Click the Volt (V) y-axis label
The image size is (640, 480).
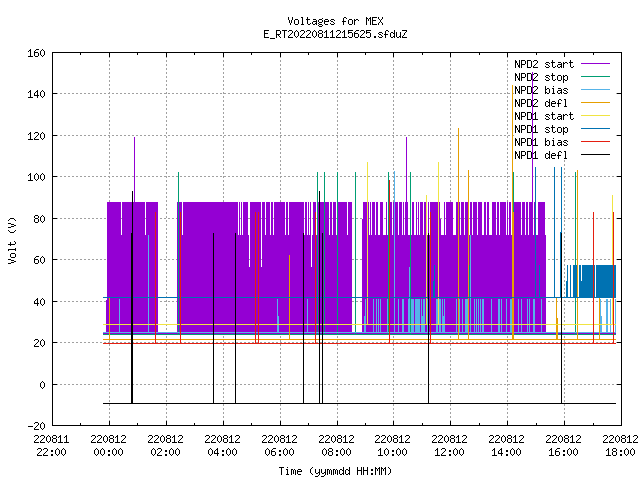(x=13, y=240)
